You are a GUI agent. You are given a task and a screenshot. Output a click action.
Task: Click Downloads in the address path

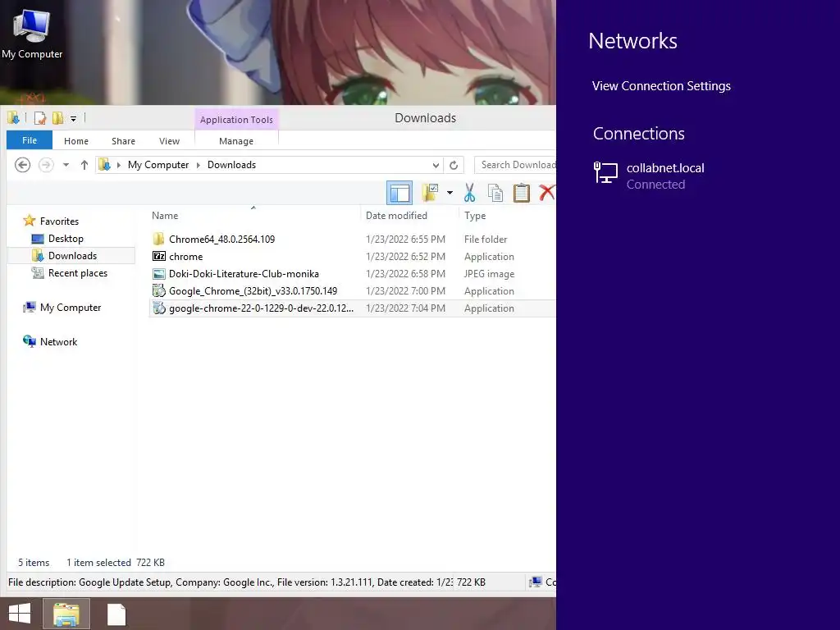point(231,165)
